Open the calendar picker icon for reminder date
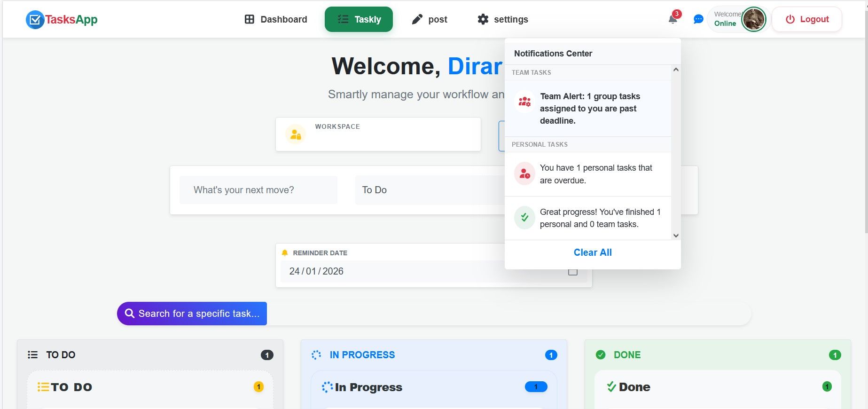The width and height of the screenshot is (868, 409). (x=573, y=271)
